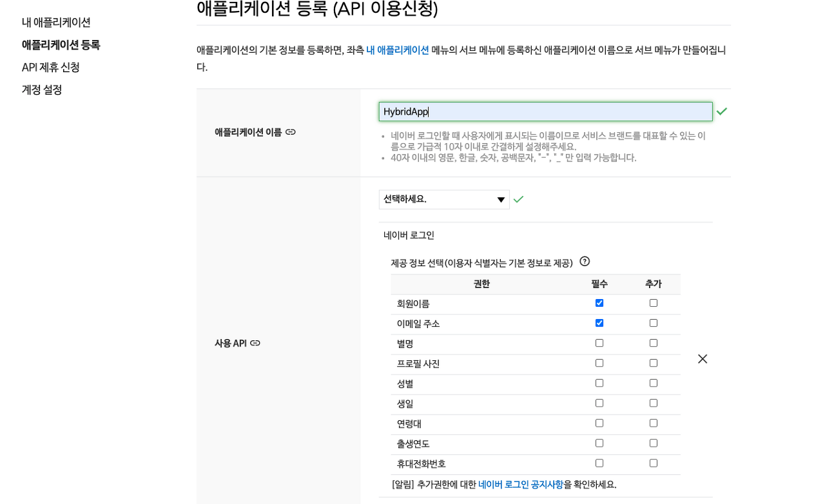Tick 생일 additional permission checkbox
Viewport: 825px width, 504px height.
point(654,403)
